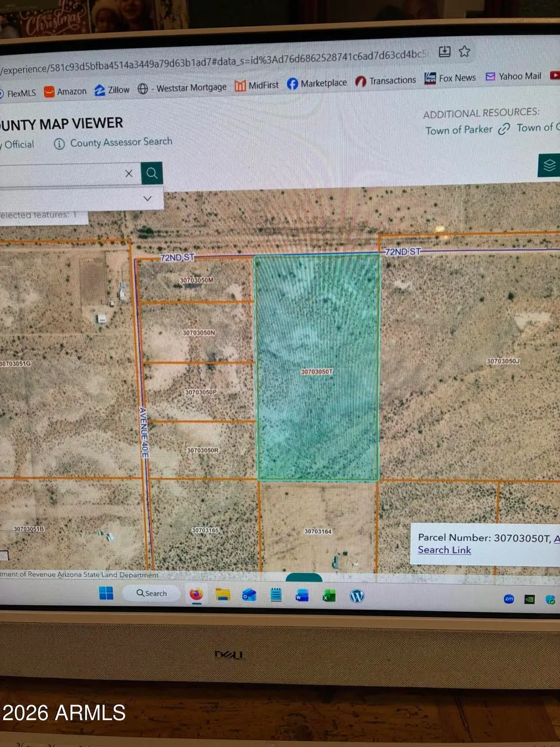Viewport: 560px width, 747px height.
Task: Open Notepad from the taskbar
Action: [x=276, y=596]
